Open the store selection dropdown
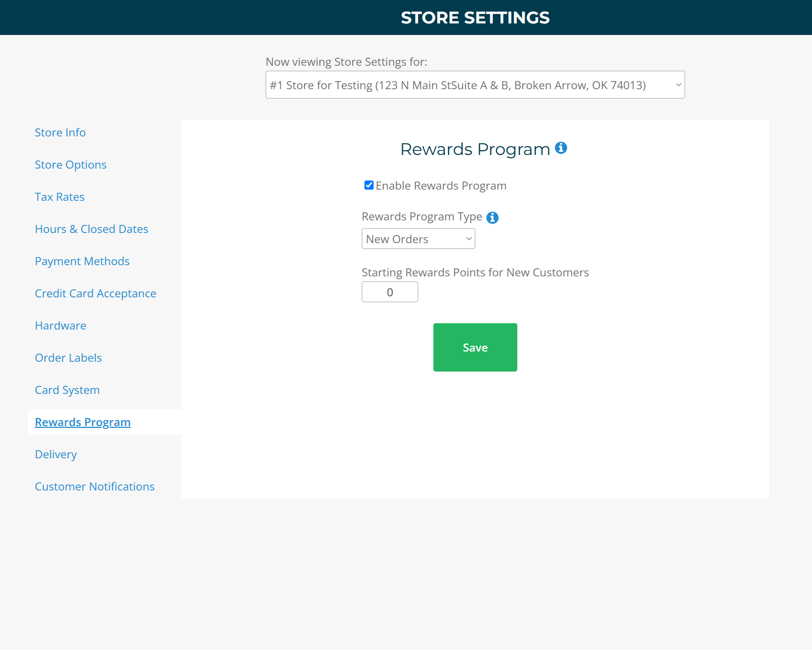This screenshot has height=650, width=812. [x=475, y=85]
